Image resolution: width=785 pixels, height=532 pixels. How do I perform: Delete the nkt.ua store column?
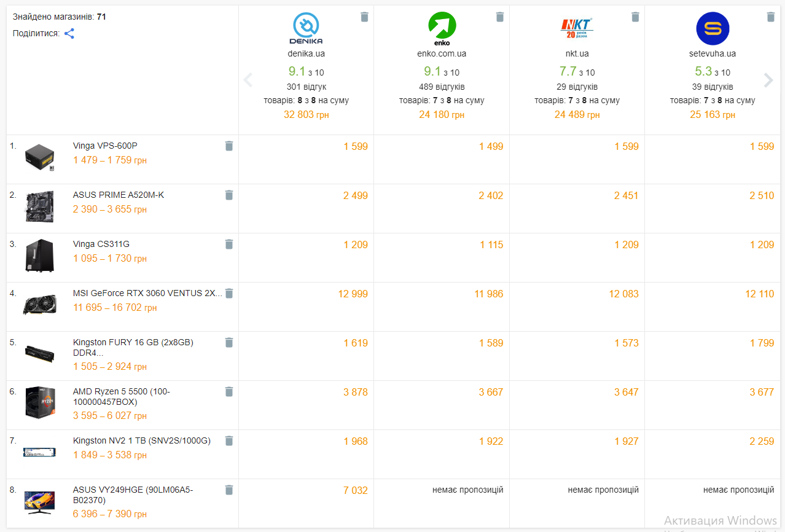[635, 17]
